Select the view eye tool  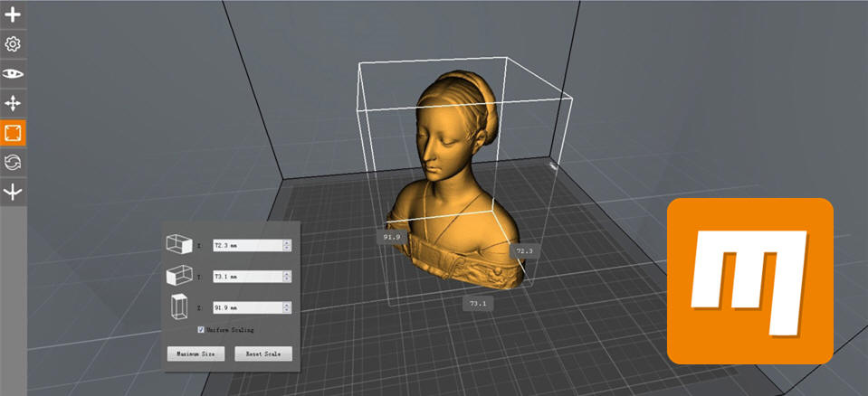coord(13,73)
